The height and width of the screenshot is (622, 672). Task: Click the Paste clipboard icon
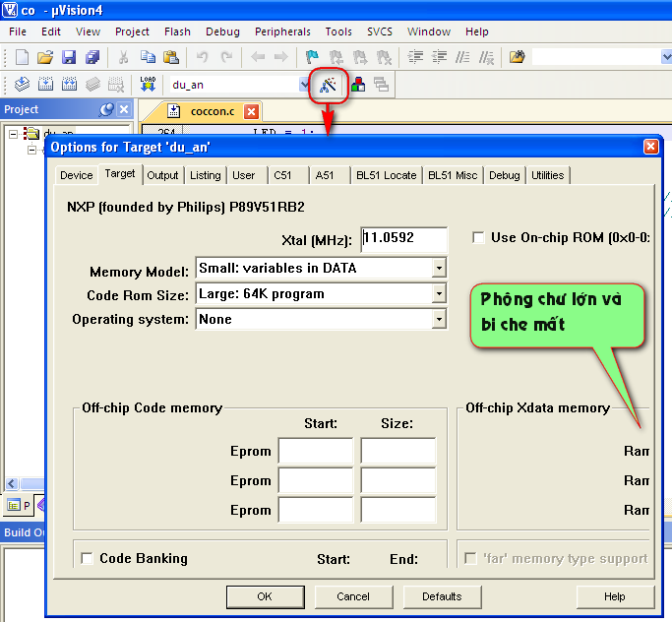coord(171,56)
